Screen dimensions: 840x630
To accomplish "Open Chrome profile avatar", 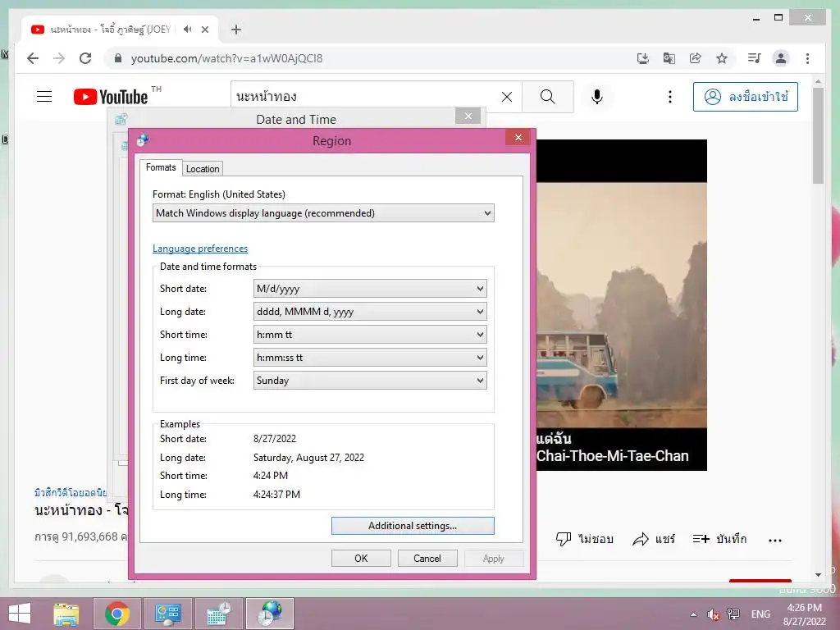I will [x=781, y=58].
